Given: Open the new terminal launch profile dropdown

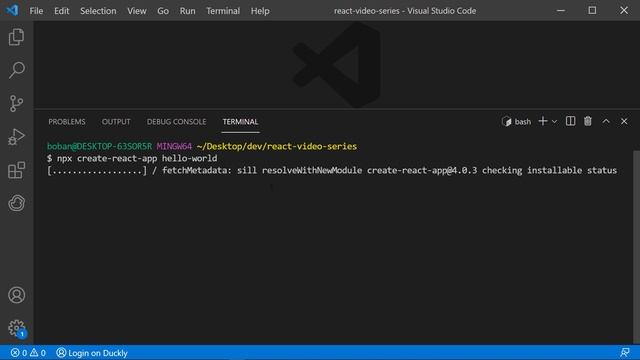Looking at the screenshot, I should (554, 122).
